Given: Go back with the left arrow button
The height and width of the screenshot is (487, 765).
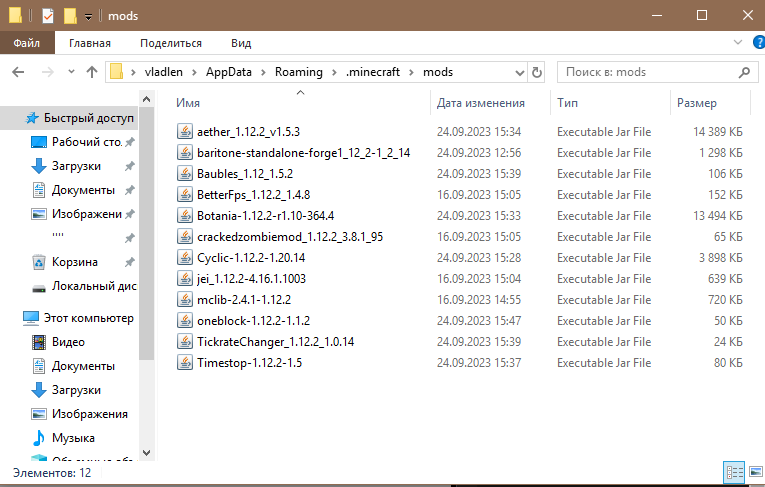Looking at the screenshot, I should tap(18, 72).
